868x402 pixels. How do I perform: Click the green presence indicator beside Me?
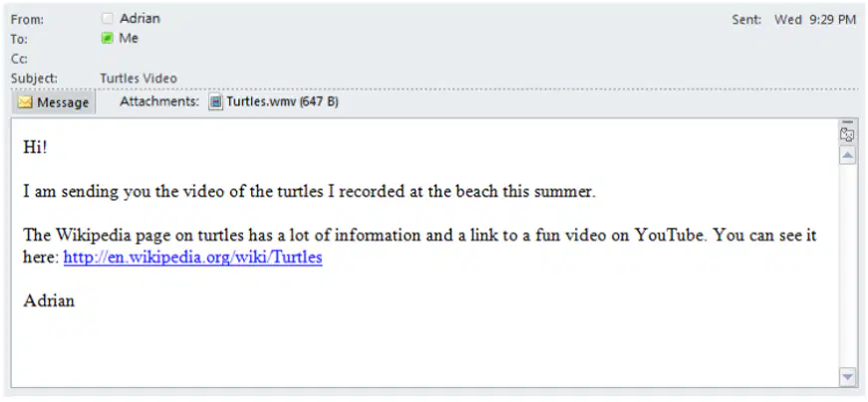108,38
